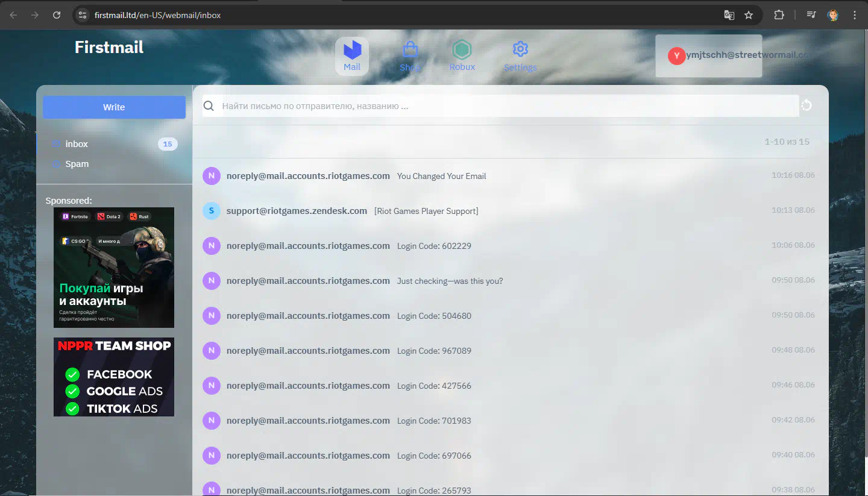Click the search magnifier icon
868x496 pixels.
(209, 106)
